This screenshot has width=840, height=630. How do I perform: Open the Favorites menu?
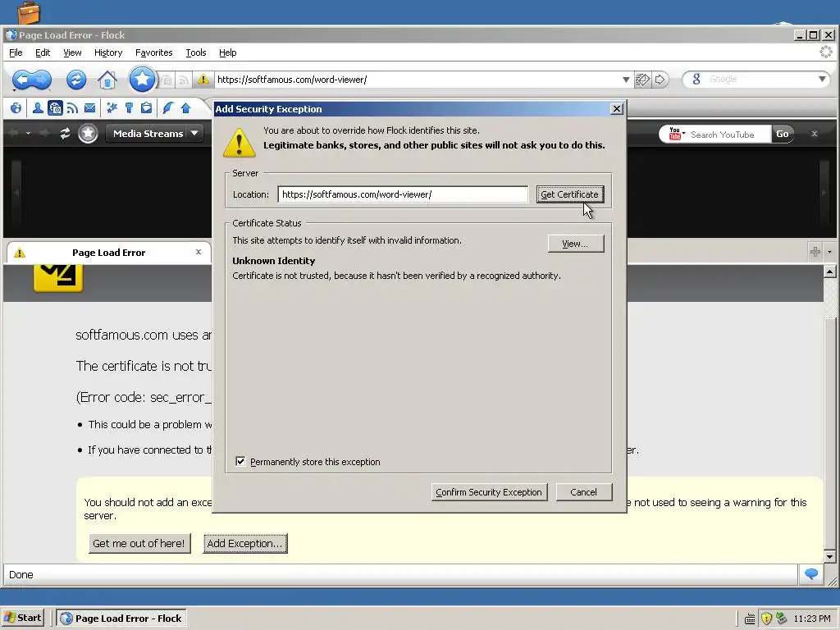point(153,52)
